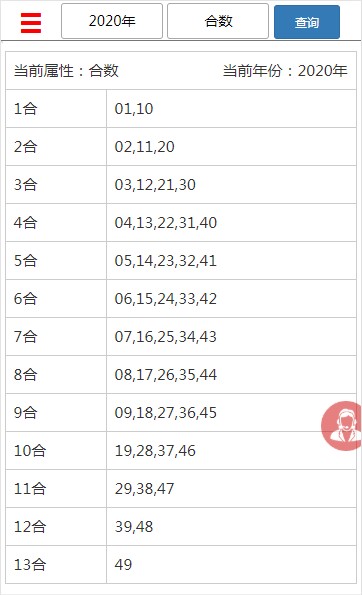Click the 3合 numbers 03,12,21,30
The height and width of the screenshot is (595, 362).
click(155, 185)
